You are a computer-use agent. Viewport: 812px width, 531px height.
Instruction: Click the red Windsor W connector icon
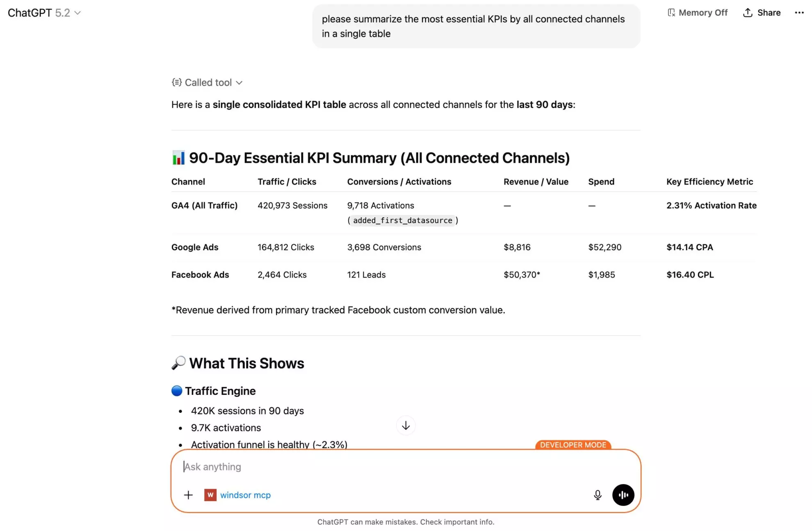210,495
